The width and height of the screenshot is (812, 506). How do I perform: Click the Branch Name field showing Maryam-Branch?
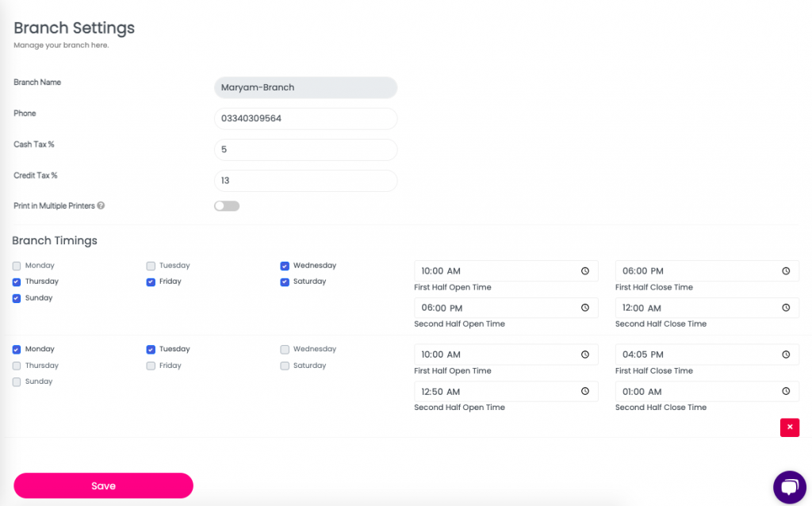pos(305,87)
